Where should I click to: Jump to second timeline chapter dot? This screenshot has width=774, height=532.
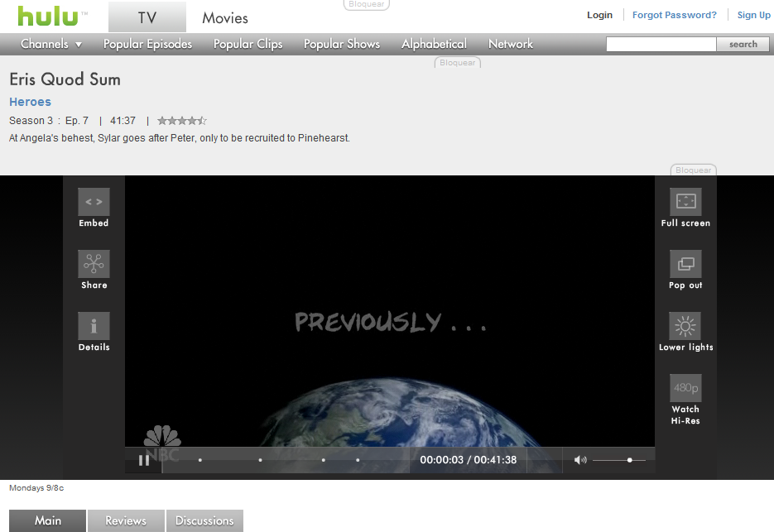pyautogui.click(x=260, y=460)
